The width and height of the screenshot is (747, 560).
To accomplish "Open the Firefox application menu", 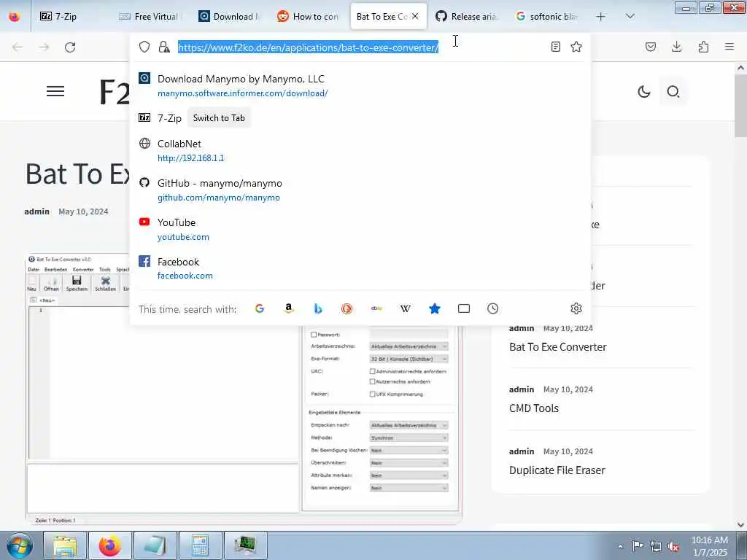I will tap(729, 47).
